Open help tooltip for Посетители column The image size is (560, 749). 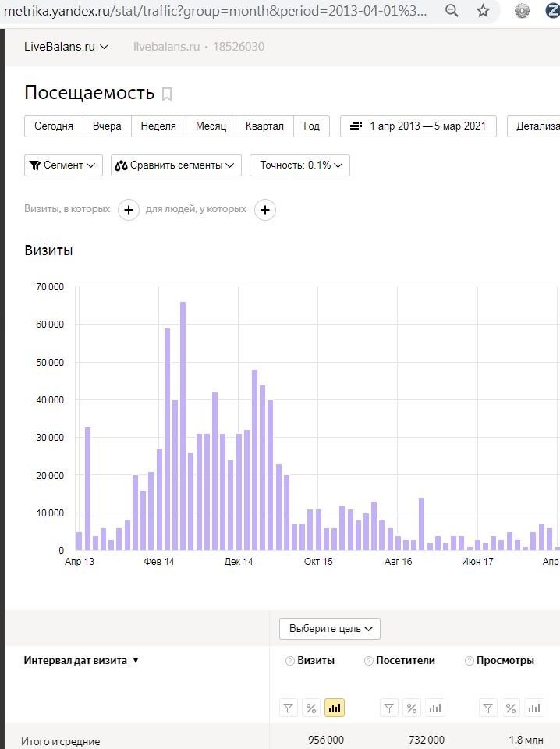[x=369, y=661]
